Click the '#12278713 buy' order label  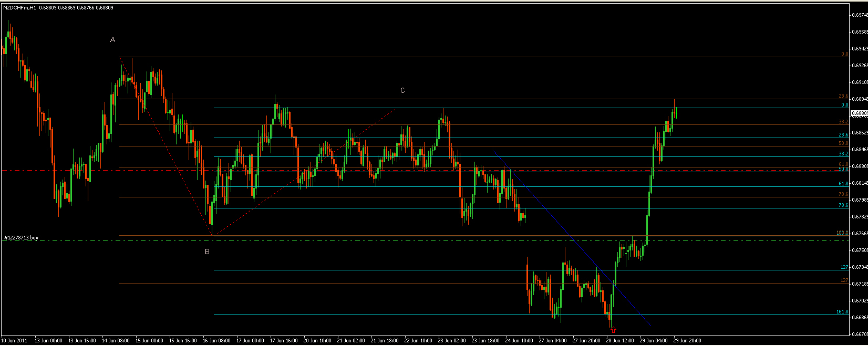(21, 238)
